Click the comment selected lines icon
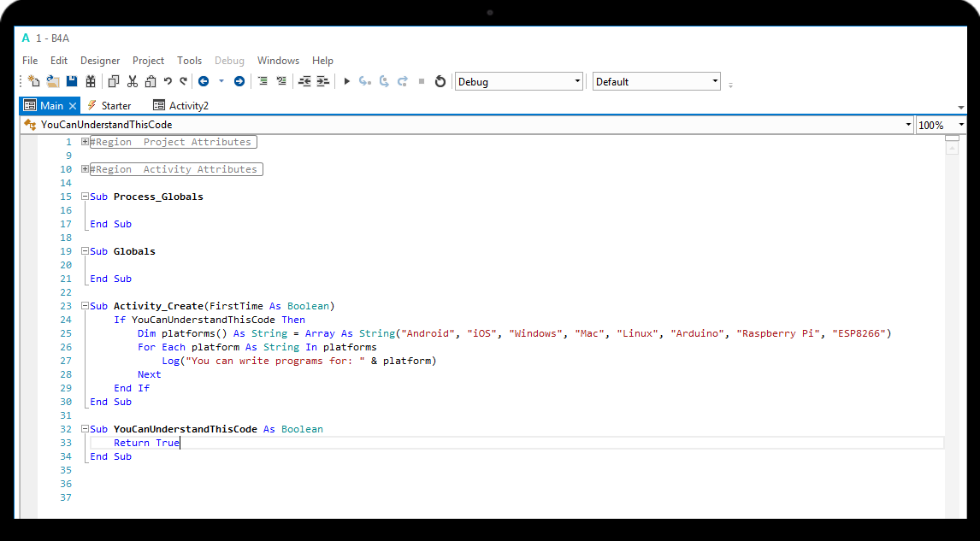980x541 pixels. pos(263,81)
